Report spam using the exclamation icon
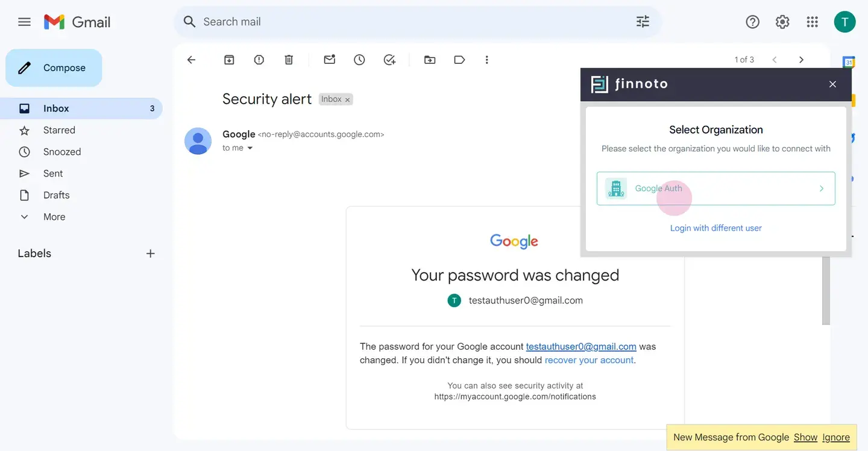Image resolution: width=868 pixels, height=451 pixels. point(259,60)
